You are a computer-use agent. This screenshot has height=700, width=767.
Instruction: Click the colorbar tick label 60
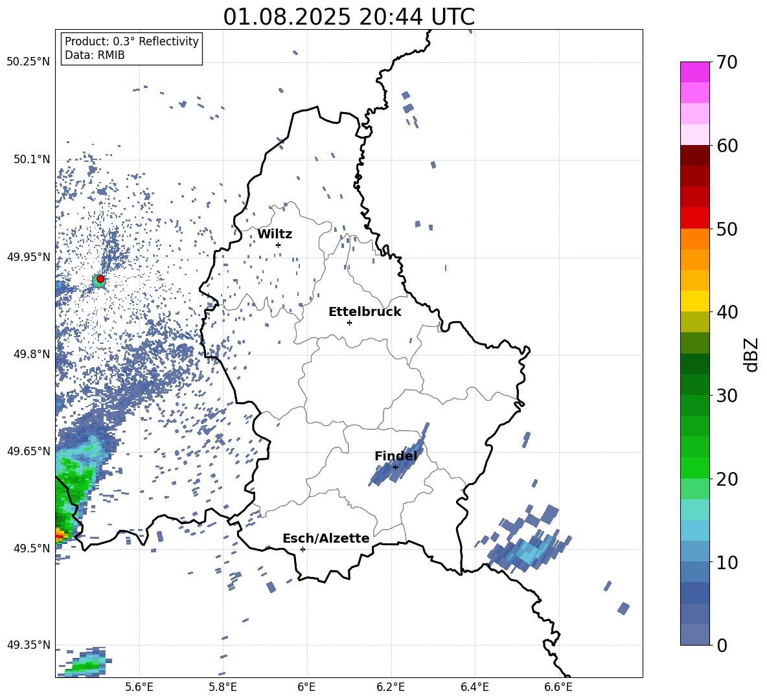point(727,146)
